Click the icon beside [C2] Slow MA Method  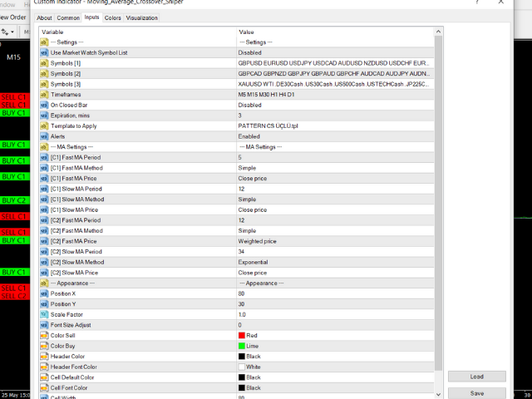[44, 263]
